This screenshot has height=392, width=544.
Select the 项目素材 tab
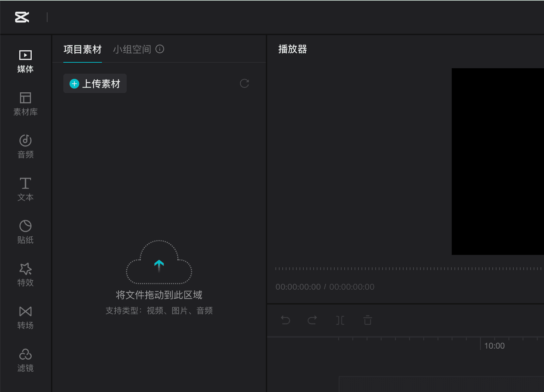[x=83, y=50]
